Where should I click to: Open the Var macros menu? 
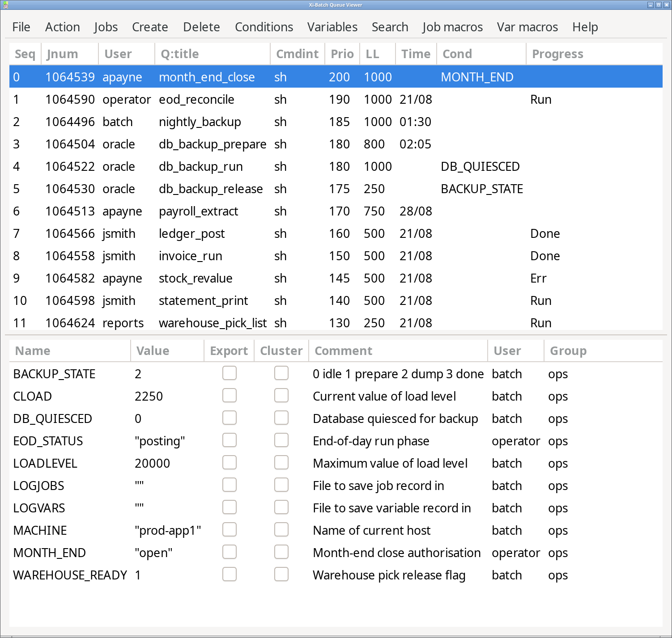[527, 27]
